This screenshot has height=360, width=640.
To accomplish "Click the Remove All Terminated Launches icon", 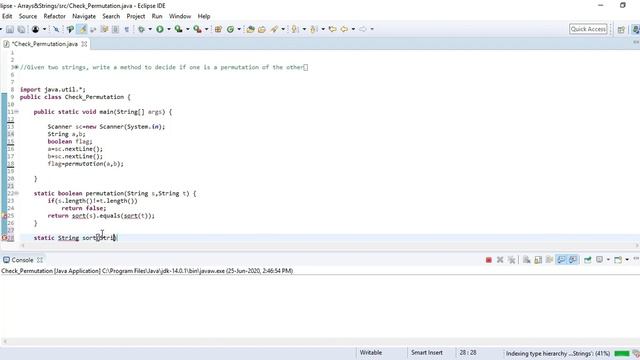I will tap(511, 260).
